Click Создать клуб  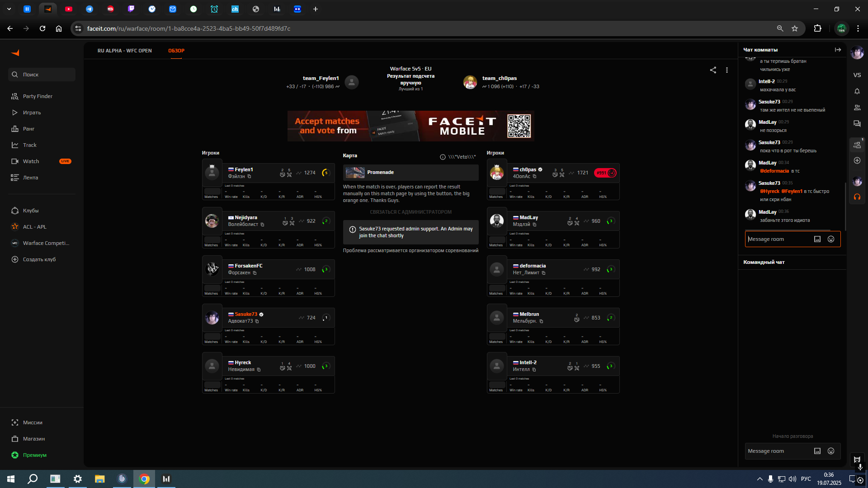click(39, 259)
